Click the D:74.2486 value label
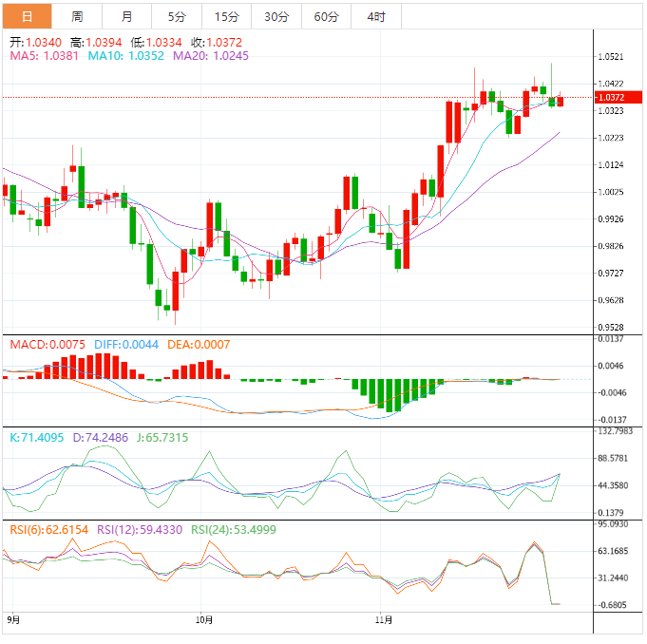 pyautogui.click(x=101, y=437)
